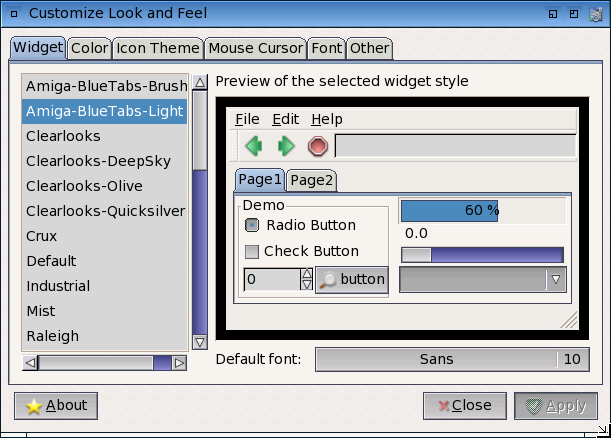The height and width of the screenshot is (438, 611).
Task: Click the magnifier icon on demo button
Action: 328,280
